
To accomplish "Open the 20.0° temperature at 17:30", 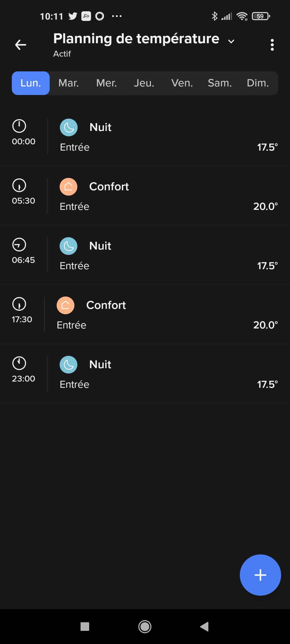I will click(265, 325).
